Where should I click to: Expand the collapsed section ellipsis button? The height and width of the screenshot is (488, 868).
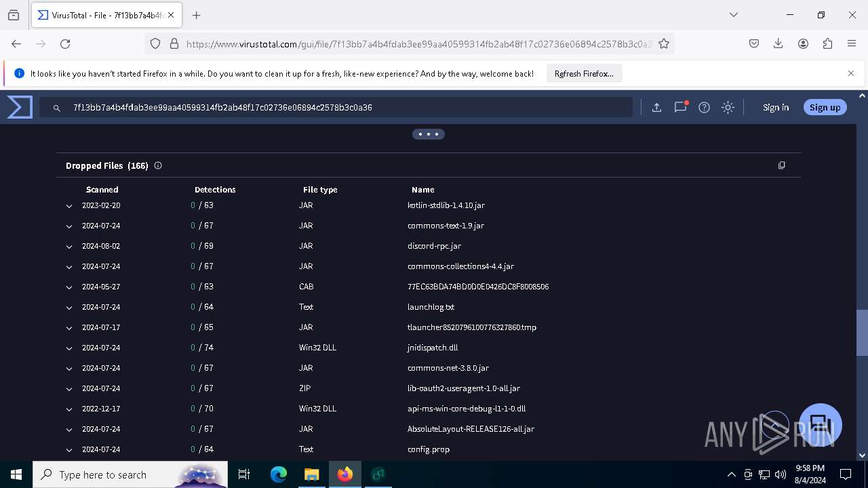pos(429,134)
